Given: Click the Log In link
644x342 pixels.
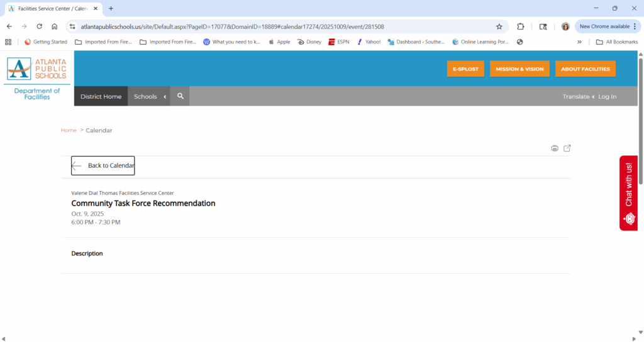Looking at the screenshot, I should point(607,96).
